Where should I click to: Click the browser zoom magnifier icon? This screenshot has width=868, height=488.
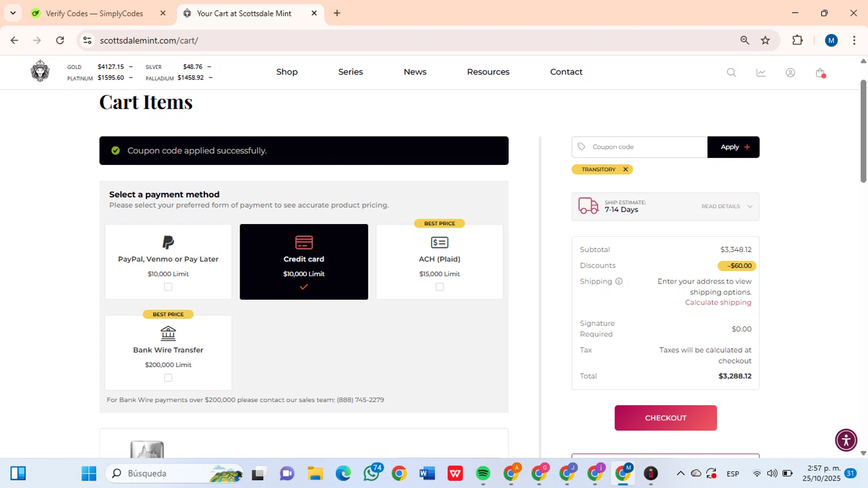point(745,40)
